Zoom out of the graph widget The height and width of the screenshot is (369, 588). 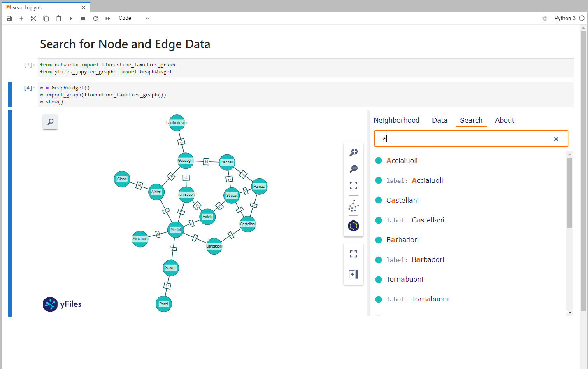click(x=353, y=169)
